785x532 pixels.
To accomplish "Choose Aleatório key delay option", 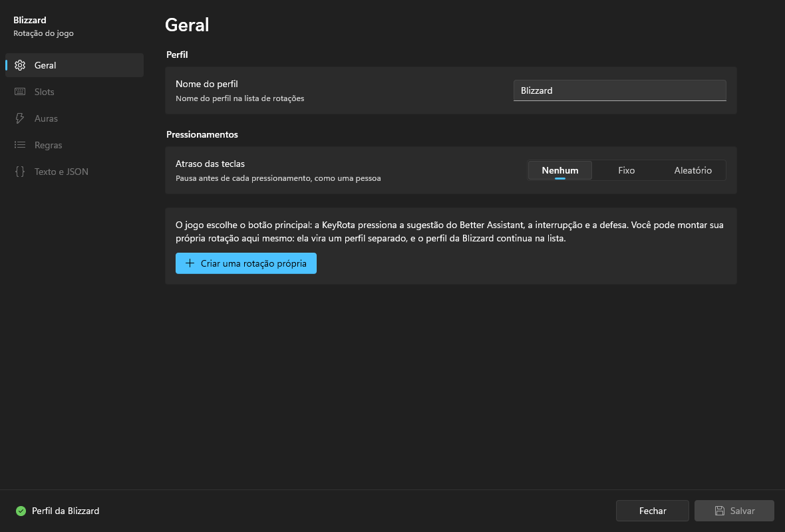I will [x=693, y=170].
